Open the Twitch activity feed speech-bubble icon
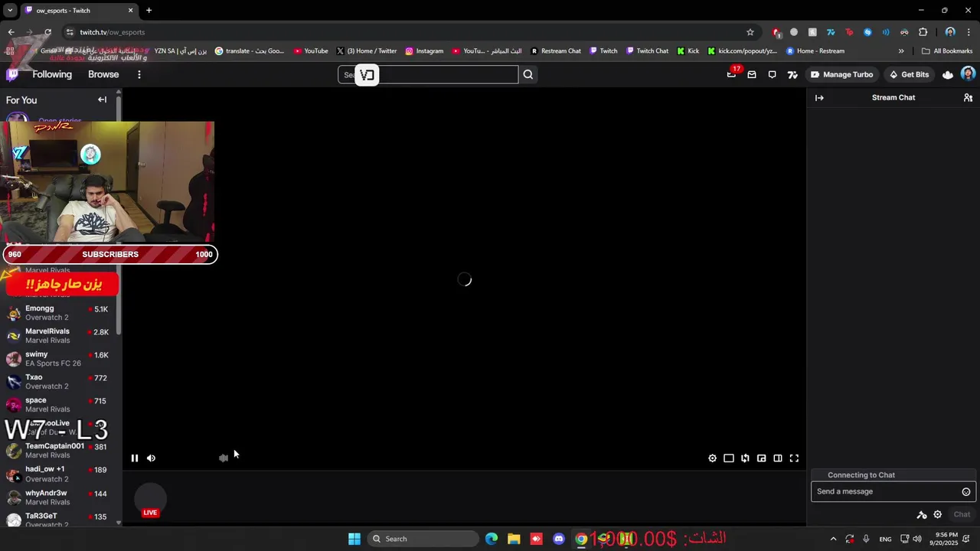 [772, 74]
